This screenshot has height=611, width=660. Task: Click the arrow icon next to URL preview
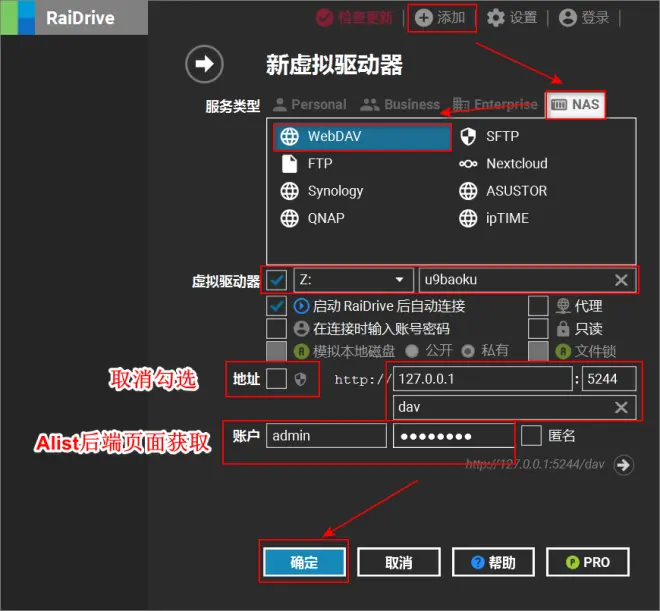623,465
